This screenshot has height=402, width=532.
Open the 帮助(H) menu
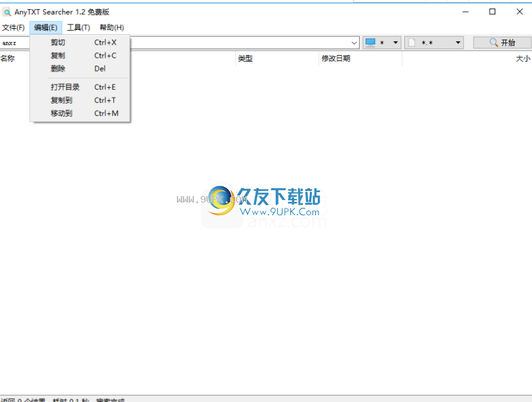pyautogui.click(x=111, y=28)
